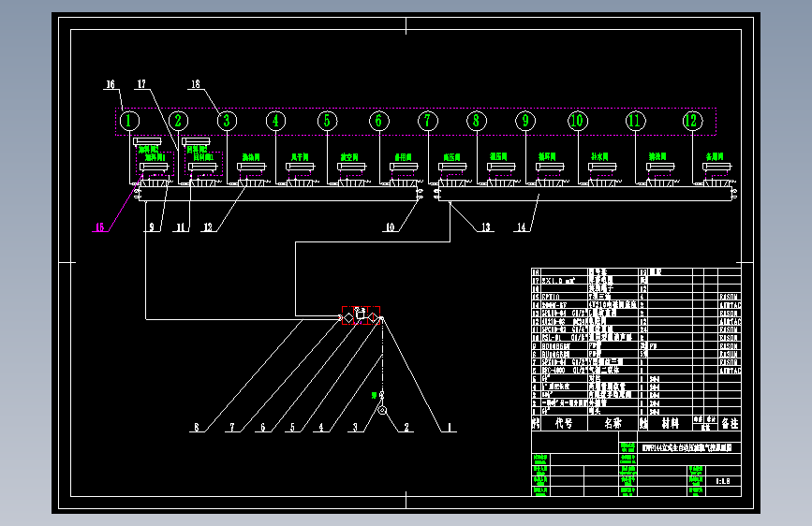Click the green 清洗阀 valve label
Image resolution: width=812 pixels, height=526 pixels.
(657, 156)
